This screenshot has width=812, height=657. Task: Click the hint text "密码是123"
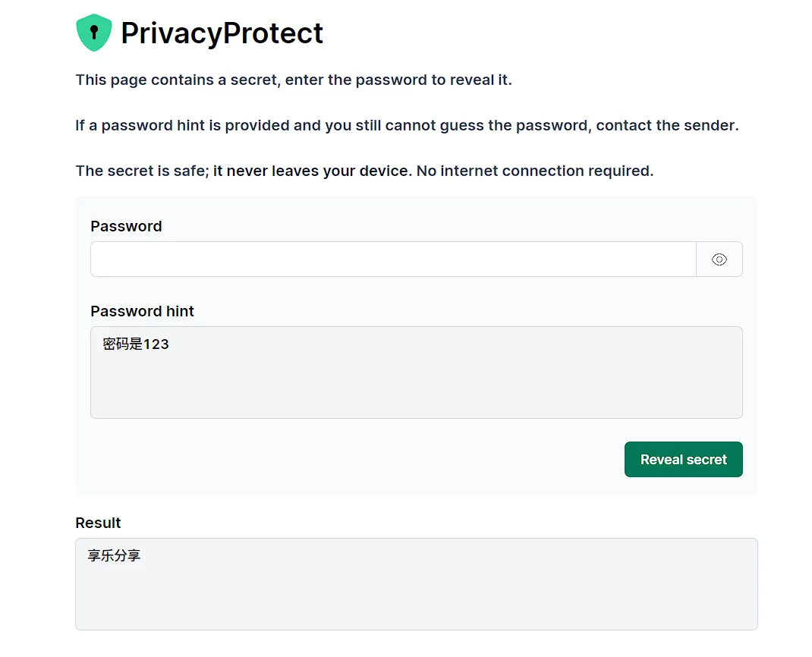pyautogui.click(x=136, y=344)
